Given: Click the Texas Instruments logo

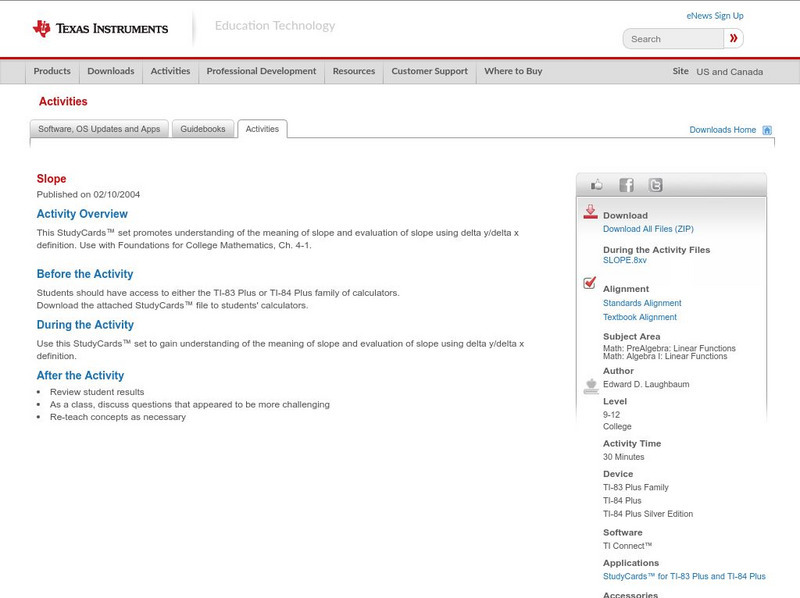Looking at the screenshot, I should coord(100,29).
